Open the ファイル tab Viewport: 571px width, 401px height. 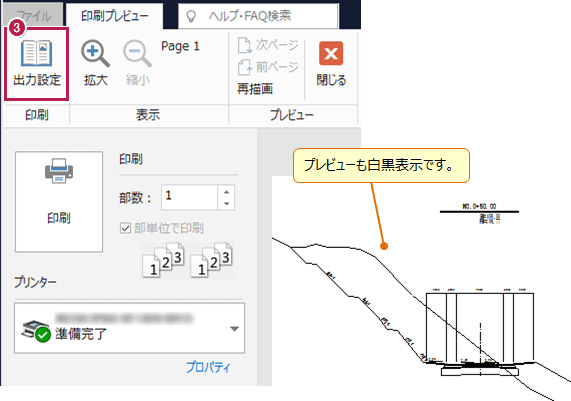point(34,16)
